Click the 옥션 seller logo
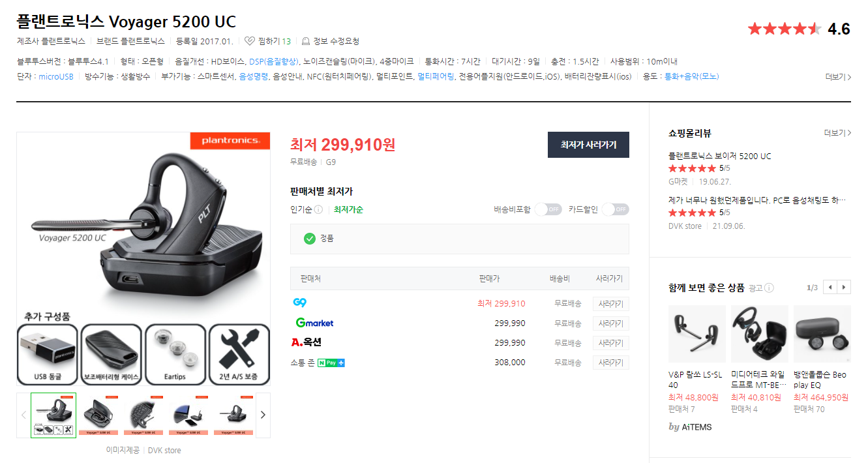The image size is (868, 463). point(307,342)
